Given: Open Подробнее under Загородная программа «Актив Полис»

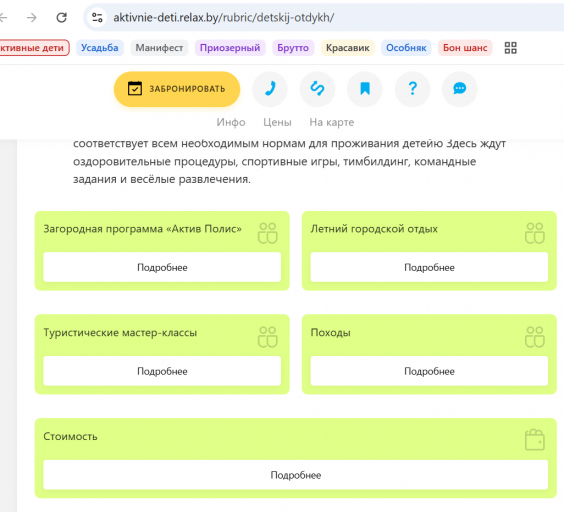Looking at the screenshot, I should pos(162,267).
